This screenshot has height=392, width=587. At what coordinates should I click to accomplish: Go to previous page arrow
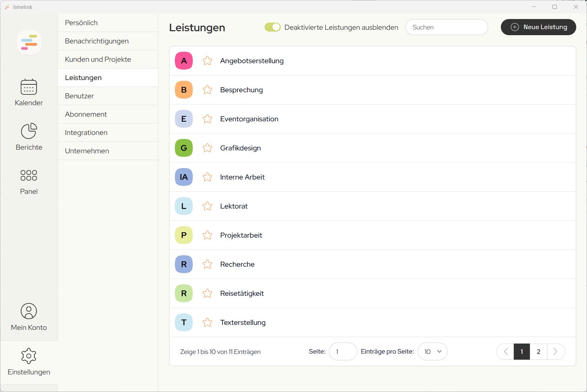[x=506, y=351]
